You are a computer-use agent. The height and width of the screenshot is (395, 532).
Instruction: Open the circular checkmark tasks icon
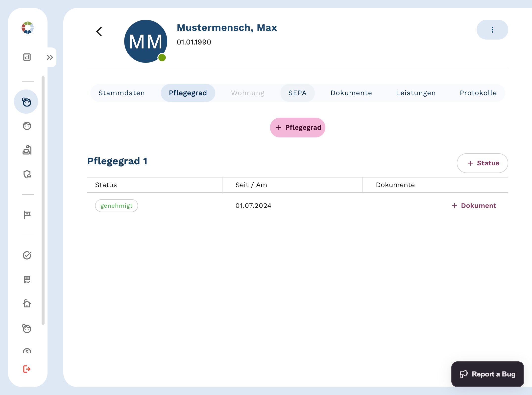coord(27,255)
